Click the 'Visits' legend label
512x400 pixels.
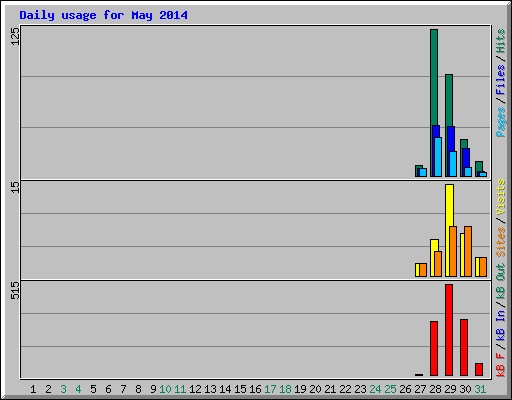[500, 197]
